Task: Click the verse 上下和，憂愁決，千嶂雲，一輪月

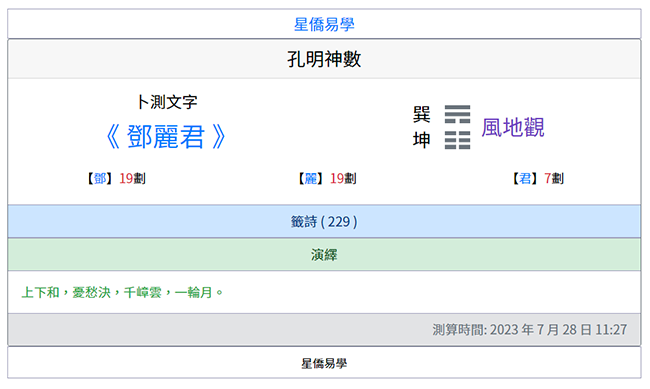Action: 122,292
